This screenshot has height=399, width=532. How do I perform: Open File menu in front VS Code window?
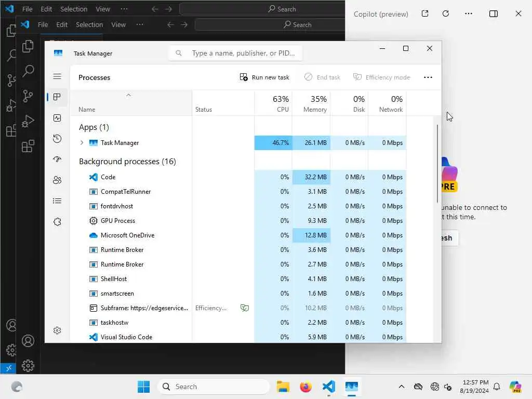(x=43, y=24)
